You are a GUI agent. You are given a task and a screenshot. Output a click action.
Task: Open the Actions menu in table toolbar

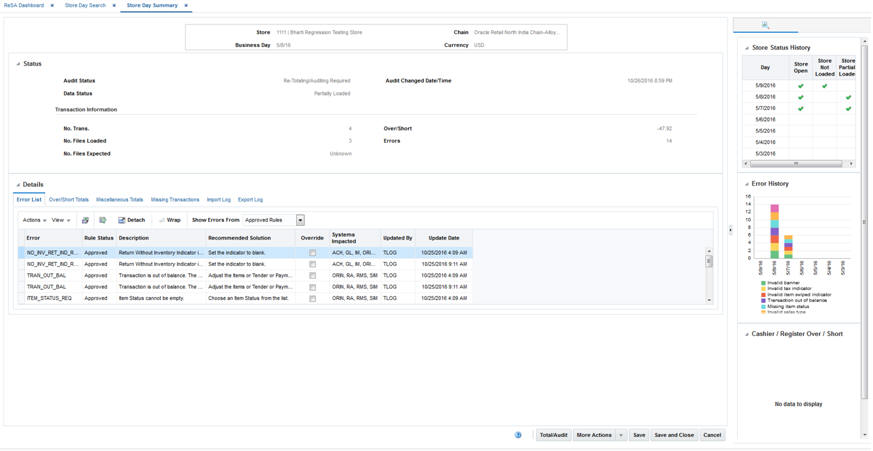coord(35,220)
